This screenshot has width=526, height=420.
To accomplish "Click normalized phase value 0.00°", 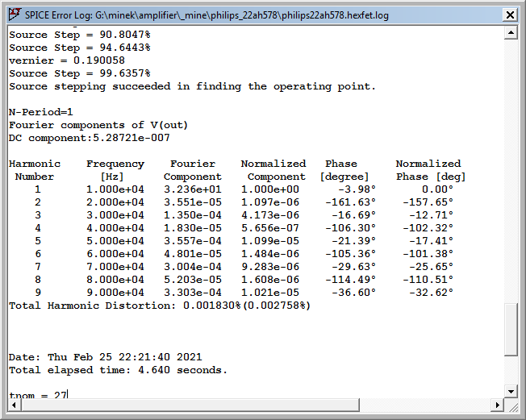I will click(437, 189).
